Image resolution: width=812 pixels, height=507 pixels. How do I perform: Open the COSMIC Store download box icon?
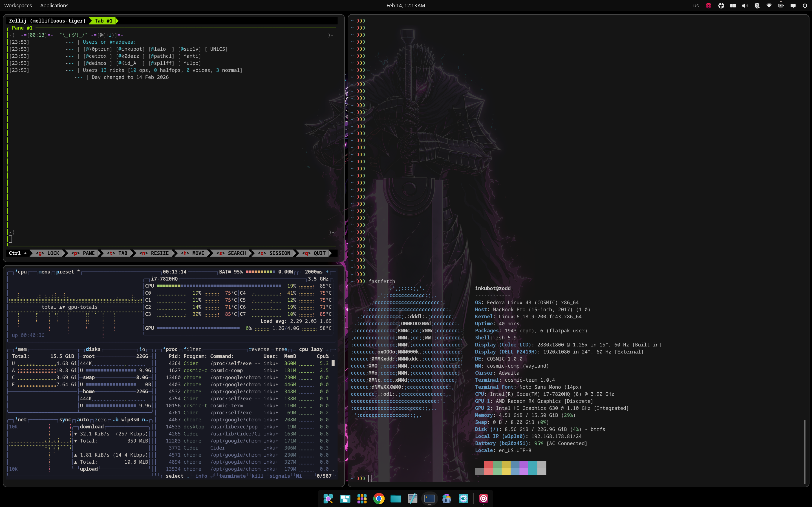[x=446, y=499]
